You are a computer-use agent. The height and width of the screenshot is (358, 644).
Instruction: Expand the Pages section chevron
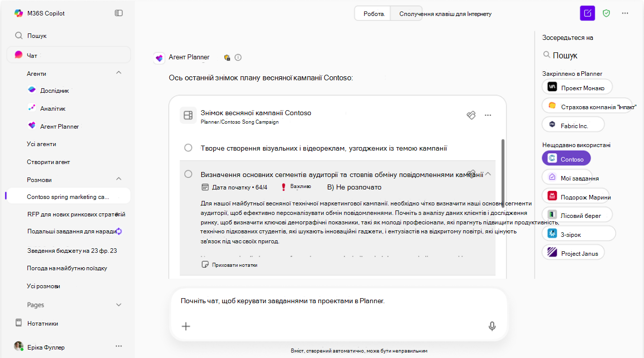(119, 305)
